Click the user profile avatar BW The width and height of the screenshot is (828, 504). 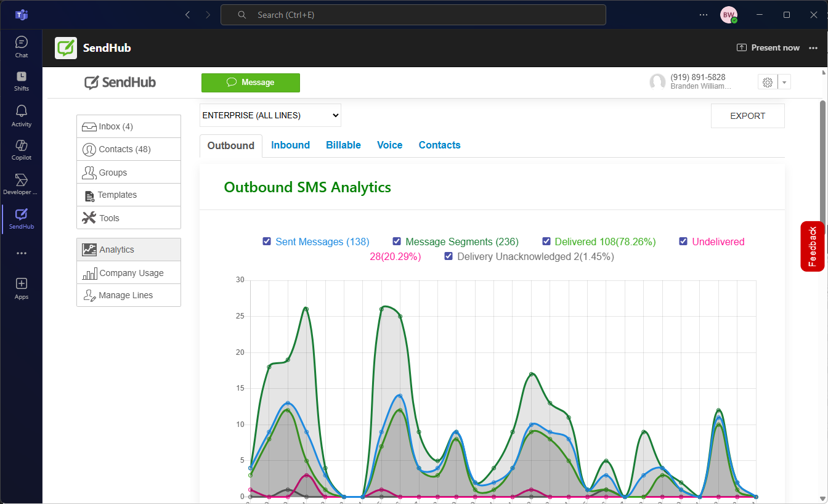coord(728,15)
